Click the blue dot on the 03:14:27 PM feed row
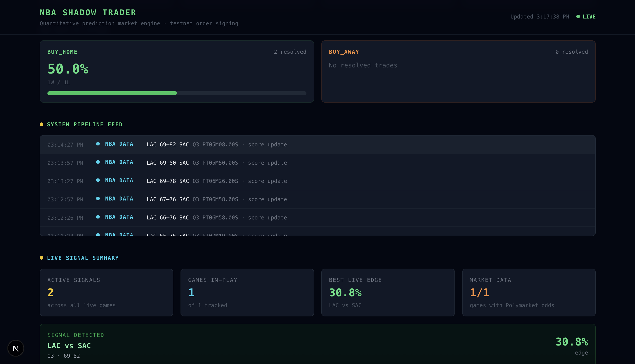The image size is (635, 364). pyautogui.click(x=98, y=144)
